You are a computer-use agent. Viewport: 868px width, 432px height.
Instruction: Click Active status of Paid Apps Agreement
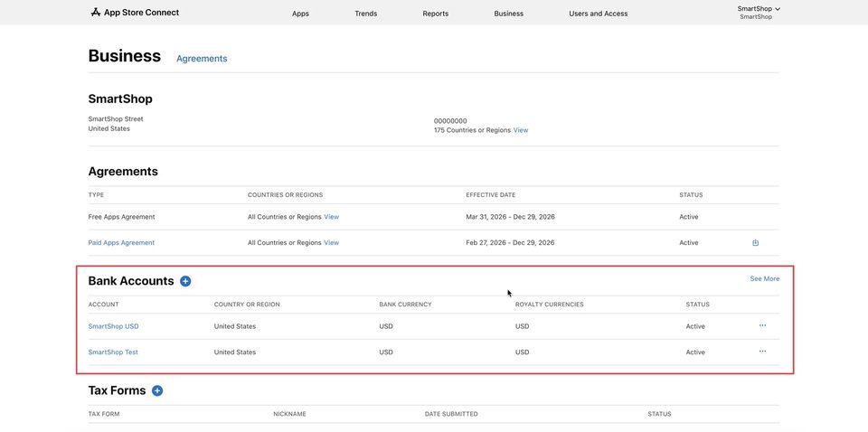(689, 243)
